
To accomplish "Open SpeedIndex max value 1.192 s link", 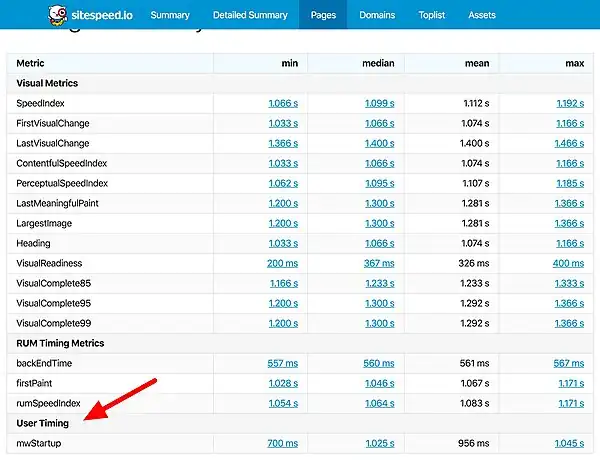I will pyautogui.click(x=568, y=103).
